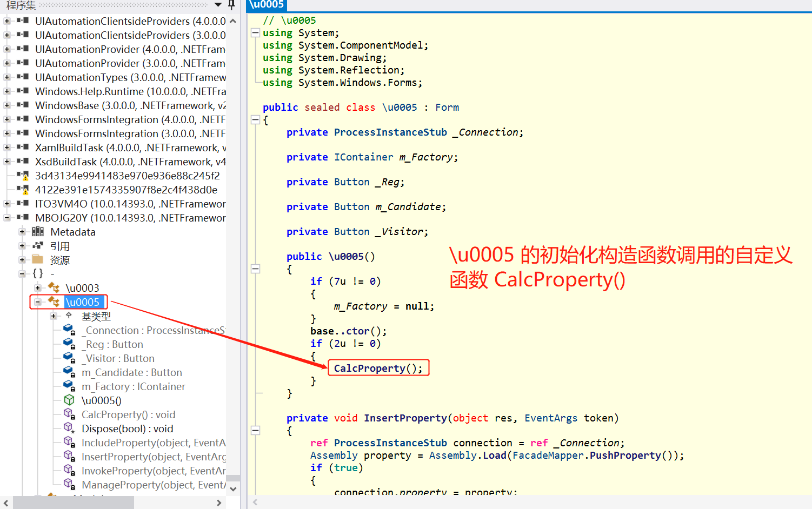This screenshot has height=509, width=812.
Task: Click the code pane scroll left arrow
Action: coord(255,503)
